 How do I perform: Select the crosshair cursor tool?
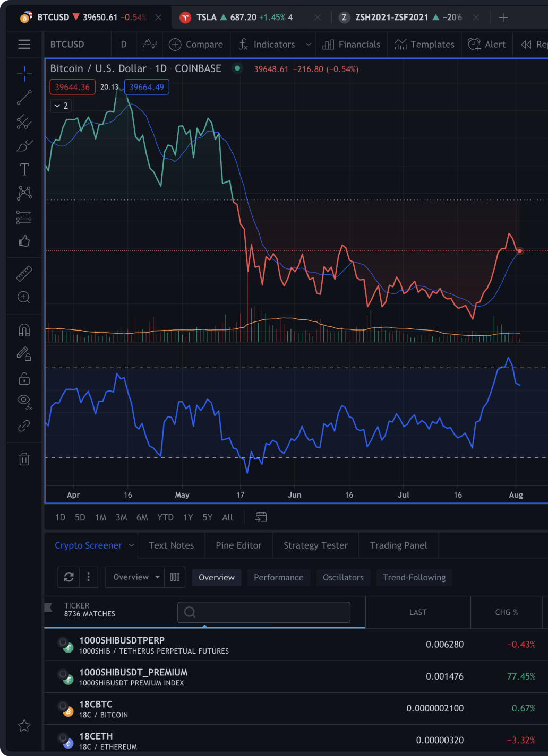pos(24,74)
